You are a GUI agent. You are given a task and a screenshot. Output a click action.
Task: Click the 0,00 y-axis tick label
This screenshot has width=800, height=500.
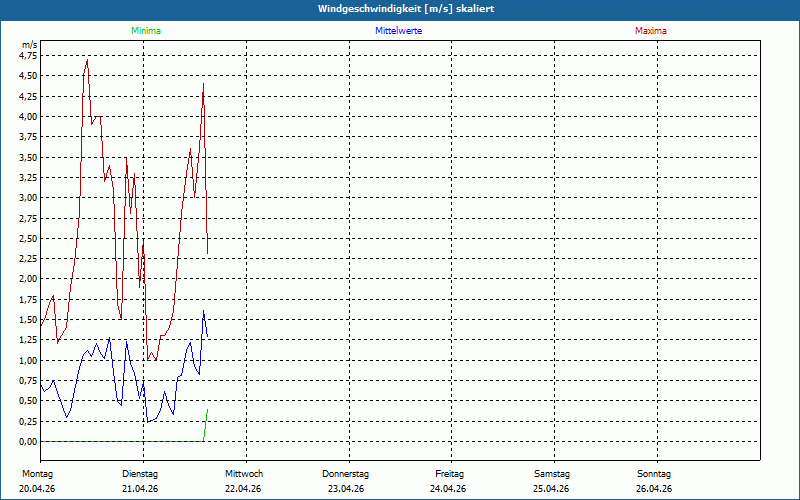[x=28, y=442]
